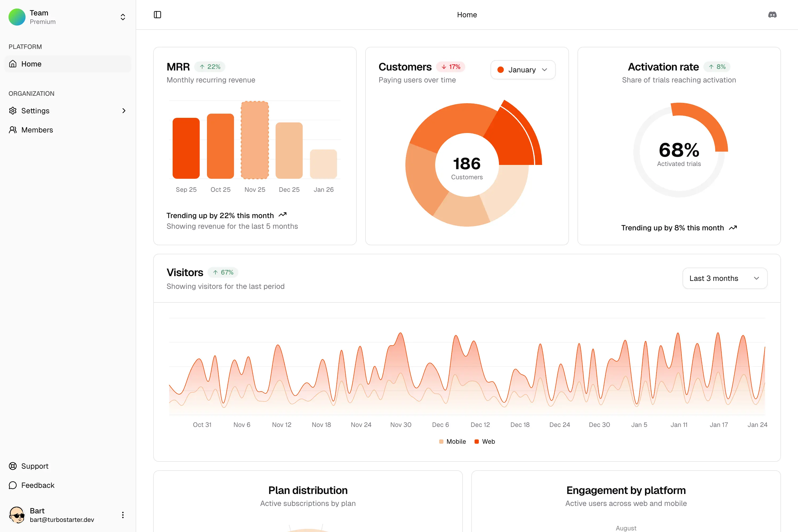798x532 pixels.
Task: Click the Home house icon
Action: pyautogui.click(x=13, y=64)
